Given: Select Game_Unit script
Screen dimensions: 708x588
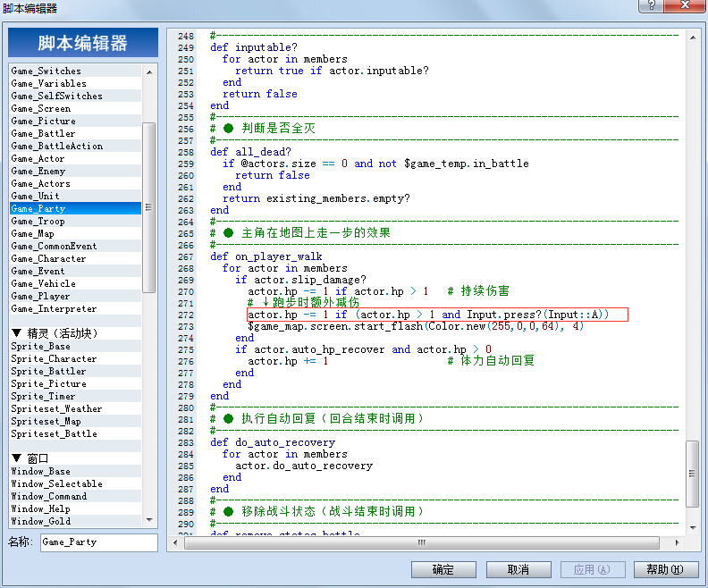Looking at the screenshot, I should [75, 197].
